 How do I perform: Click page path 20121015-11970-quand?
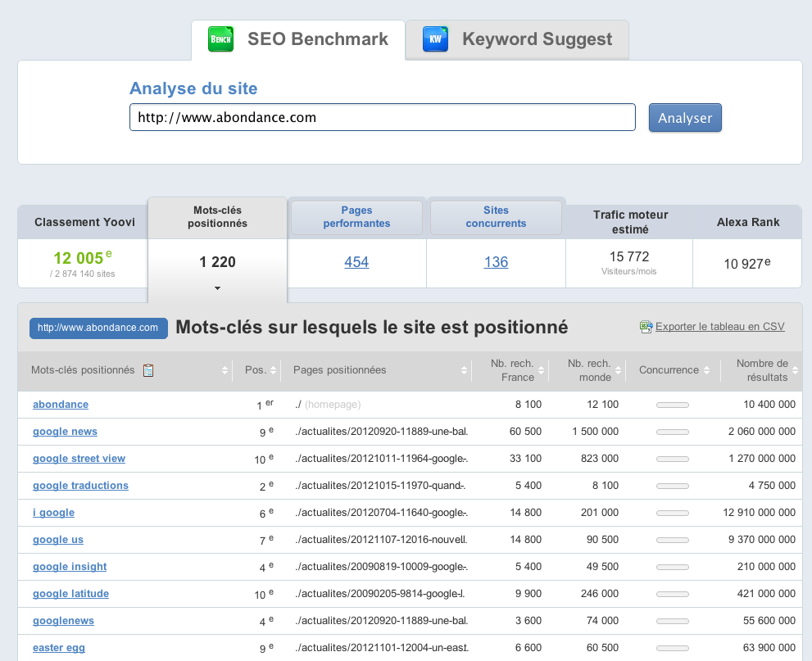point(379,486)
